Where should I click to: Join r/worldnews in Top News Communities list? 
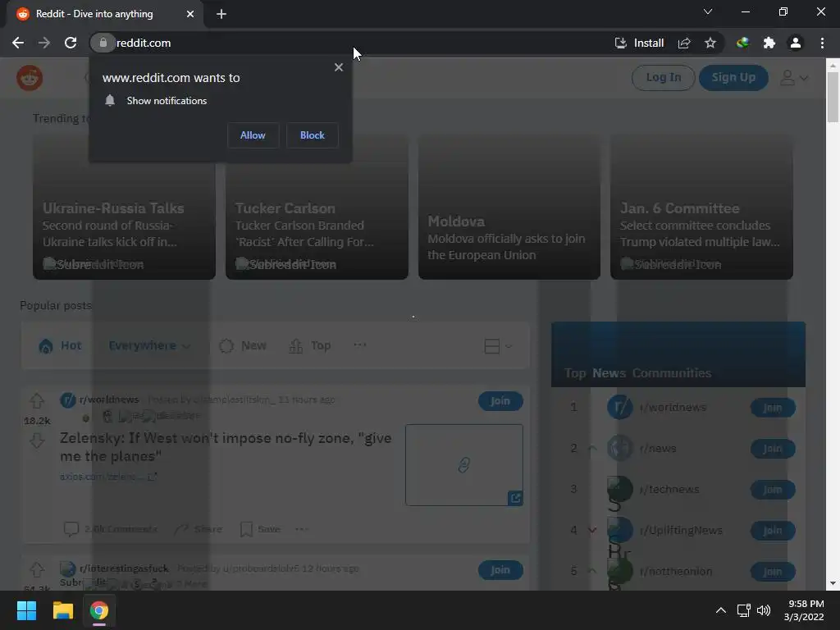click(x=773, y=408)
